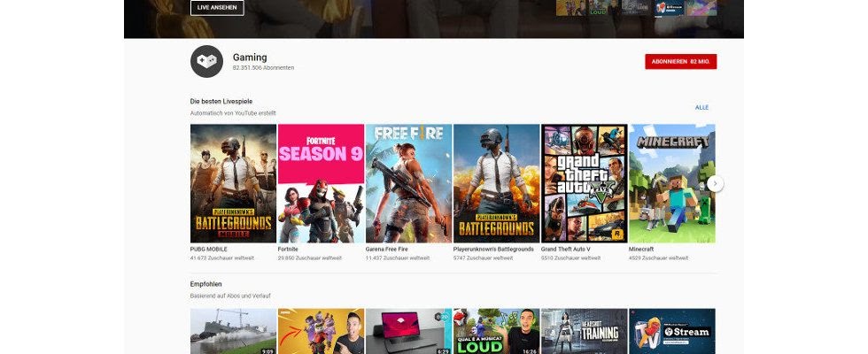
Task: Open the Minecraft game cover
Action: [671, 183]
